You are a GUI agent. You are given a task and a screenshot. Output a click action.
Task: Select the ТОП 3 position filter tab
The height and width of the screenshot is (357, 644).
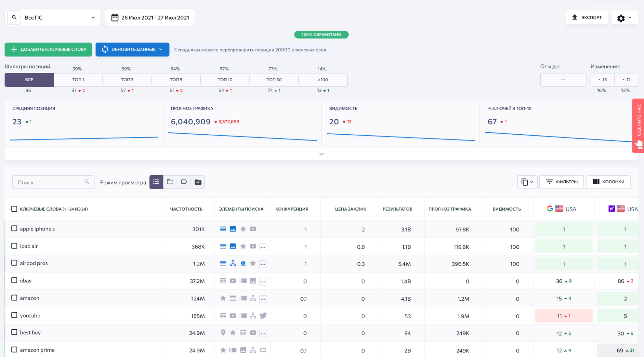127,80
